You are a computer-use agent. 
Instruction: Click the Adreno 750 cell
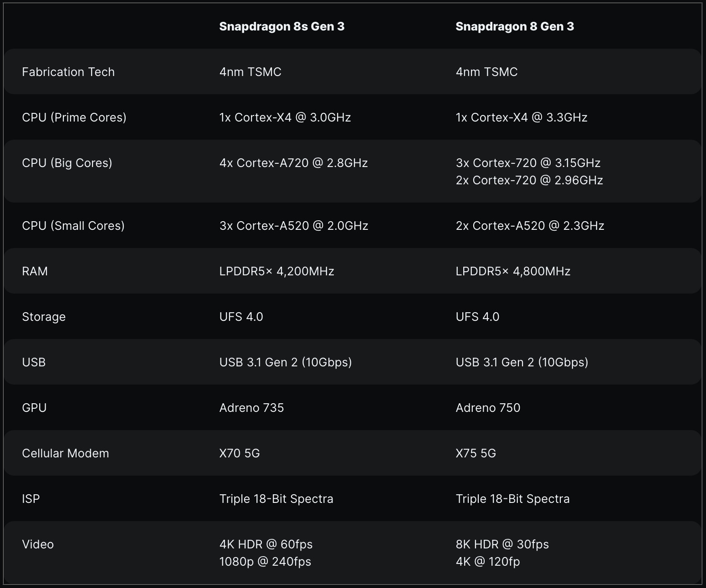coord(488,408)
